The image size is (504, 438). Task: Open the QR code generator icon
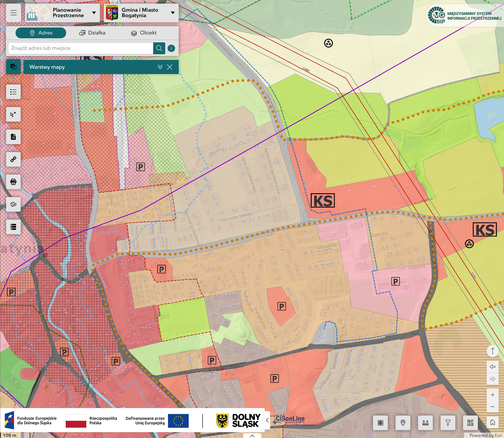point(470,423)
